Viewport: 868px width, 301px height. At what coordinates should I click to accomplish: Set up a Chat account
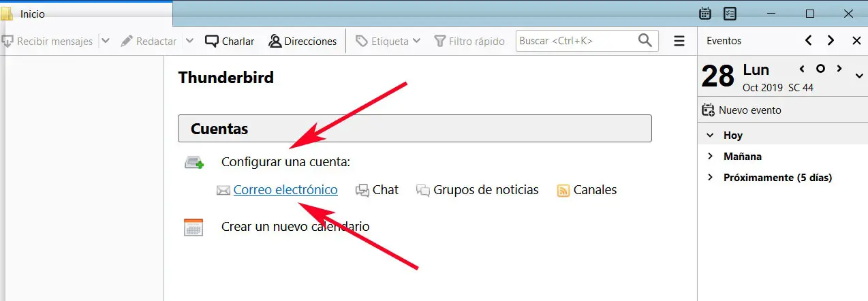click(386, 190)
